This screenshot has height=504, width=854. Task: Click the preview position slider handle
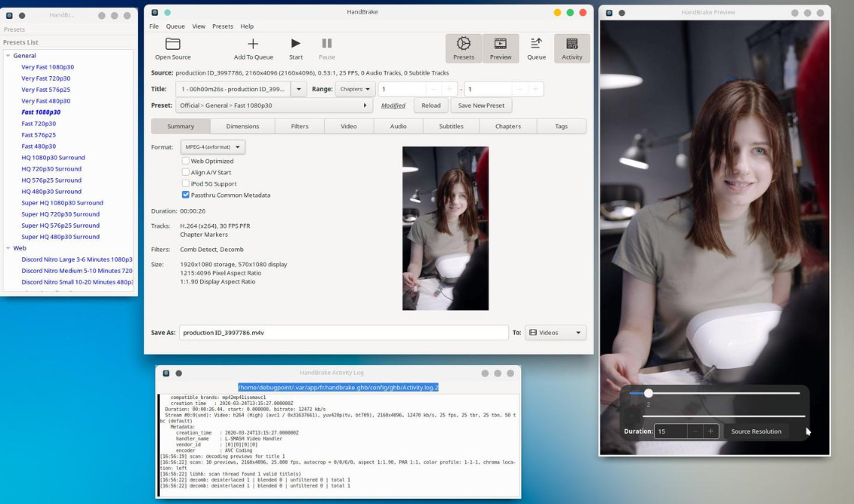[x=648, y=393]
